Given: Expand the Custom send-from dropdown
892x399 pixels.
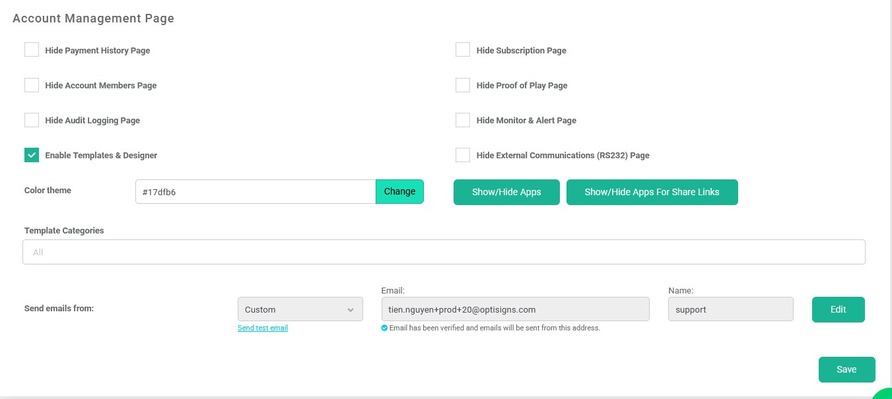Looking at the screenshot, I should (300, 309).
